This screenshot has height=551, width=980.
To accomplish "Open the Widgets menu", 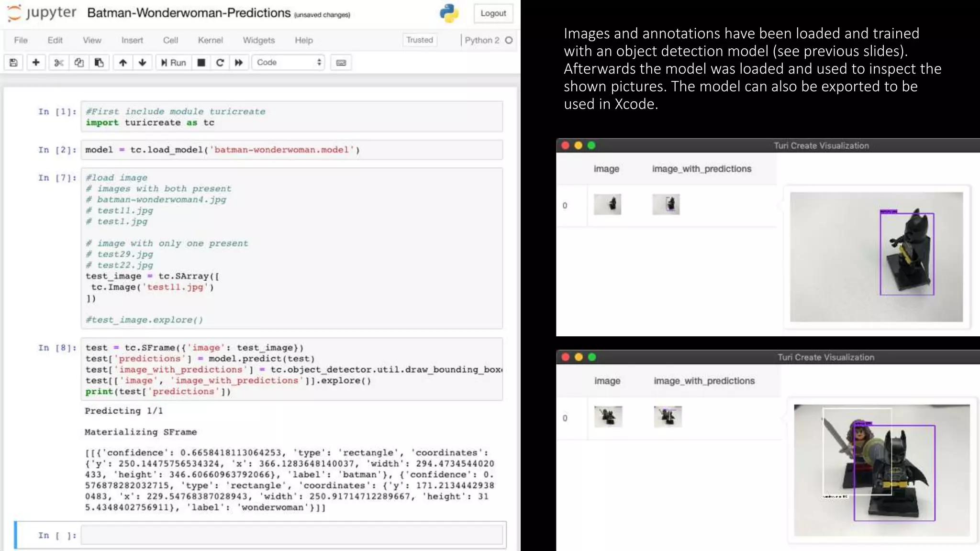I will point(259,40).
